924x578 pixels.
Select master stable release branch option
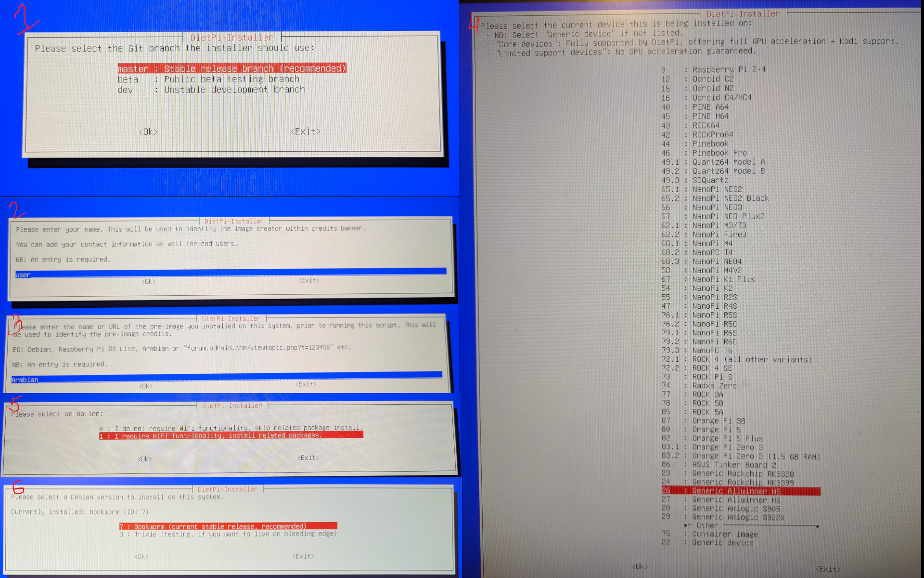232,68
